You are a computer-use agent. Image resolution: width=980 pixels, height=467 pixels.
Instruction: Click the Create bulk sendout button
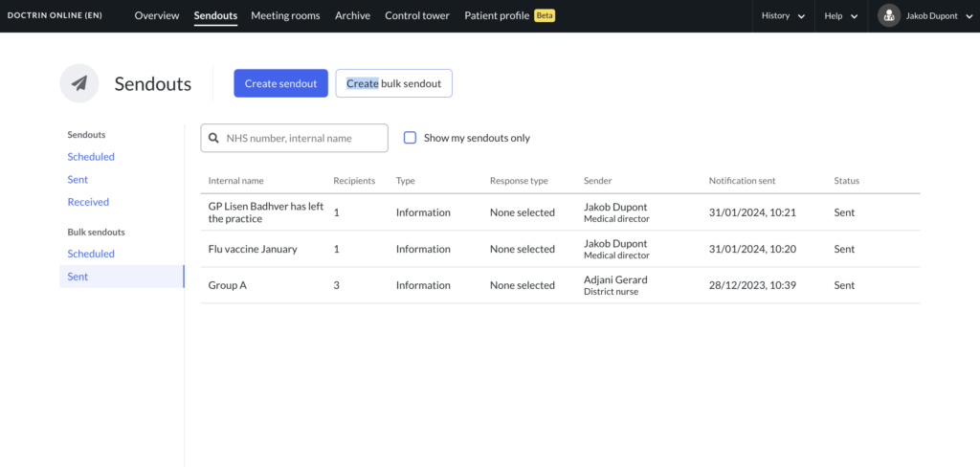[393, 83]
